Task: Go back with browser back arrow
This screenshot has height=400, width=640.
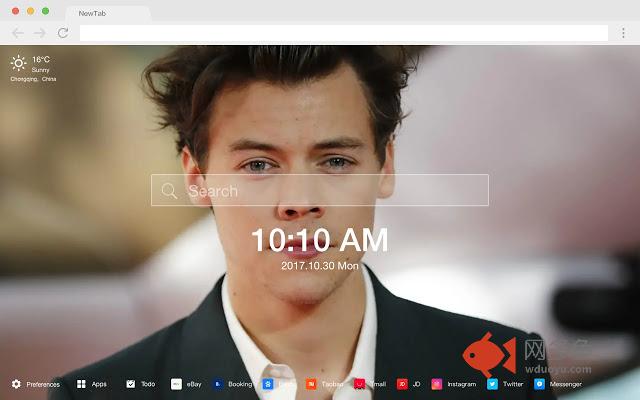Action: pos(18,33)
